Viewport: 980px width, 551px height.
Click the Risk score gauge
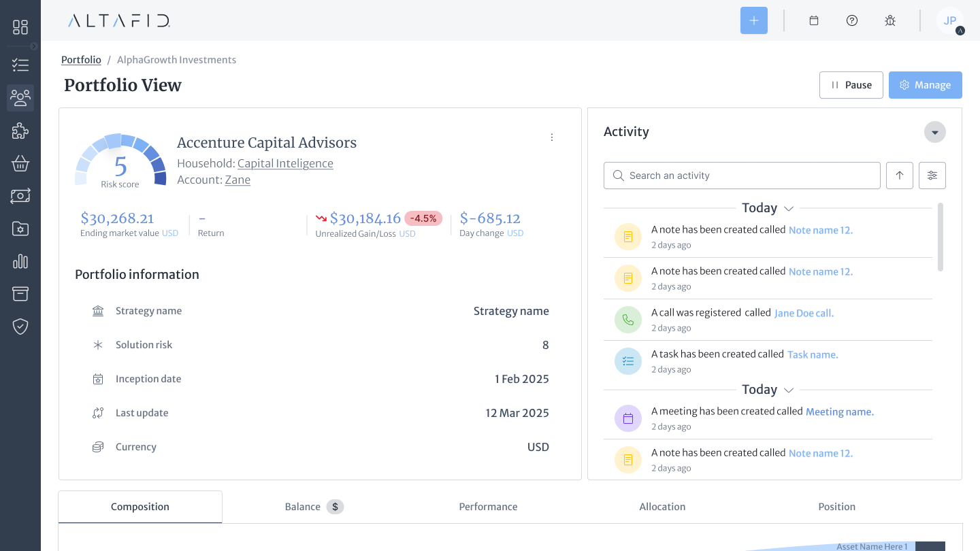(120, 160)
